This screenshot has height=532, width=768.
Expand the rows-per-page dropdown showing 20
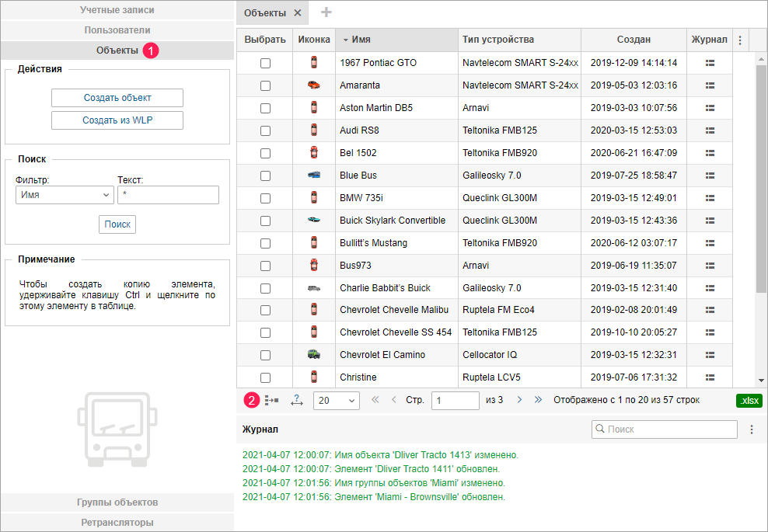[336, 401]
